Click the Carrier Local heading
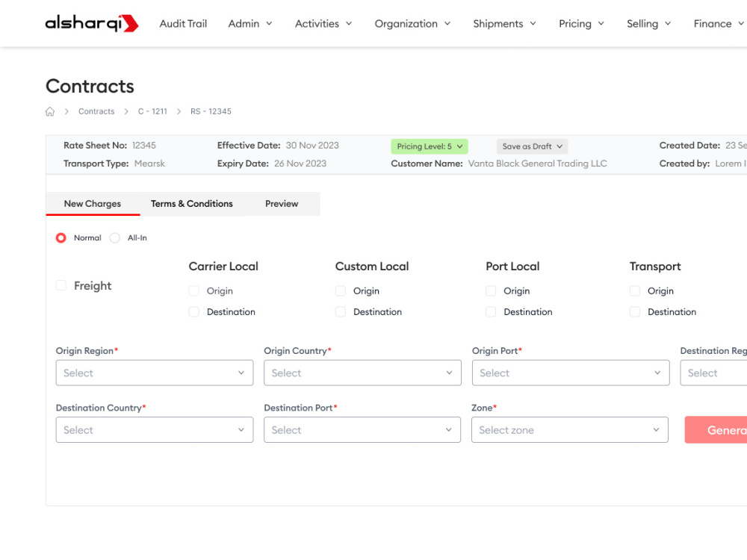 223,267
